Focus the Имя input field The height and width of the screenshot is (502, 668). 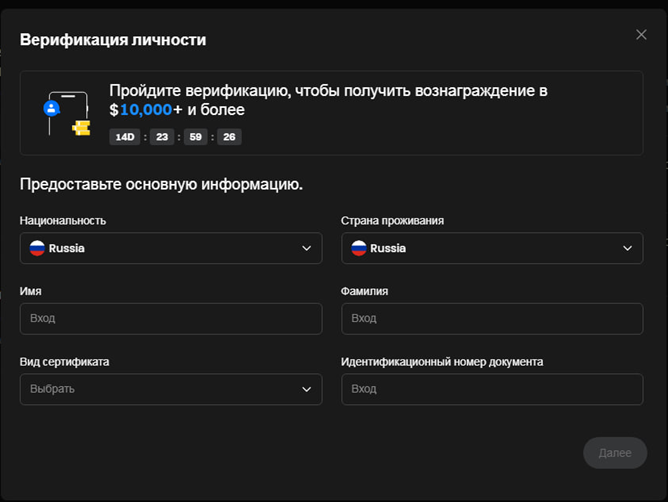(170, 319)
